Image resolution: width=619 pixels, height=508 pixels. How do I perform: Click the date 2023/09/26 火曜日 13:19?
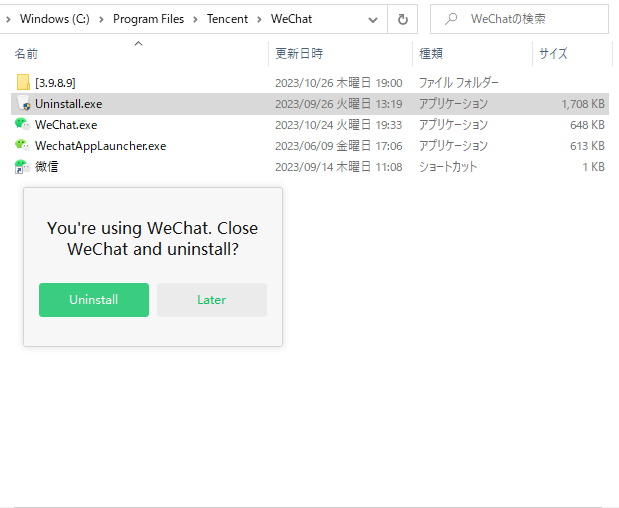339,104
